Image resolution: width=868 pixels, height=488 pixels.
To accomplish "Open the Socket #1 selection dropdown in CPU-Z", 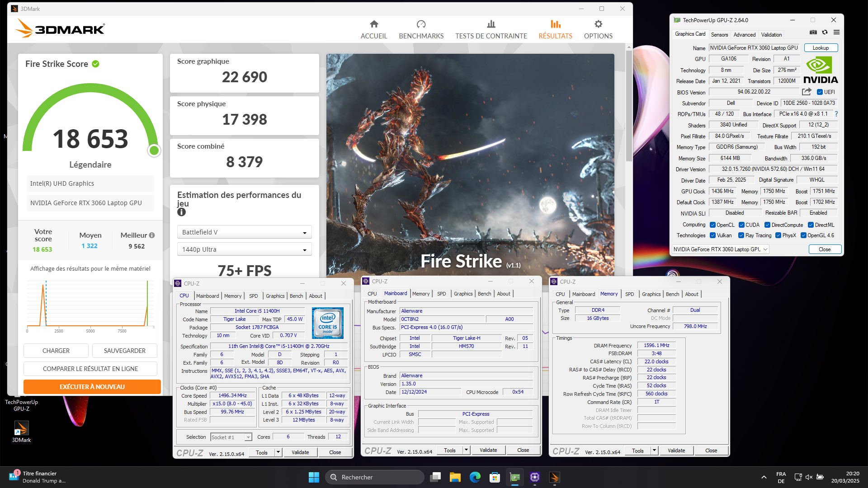I will 231,437.
